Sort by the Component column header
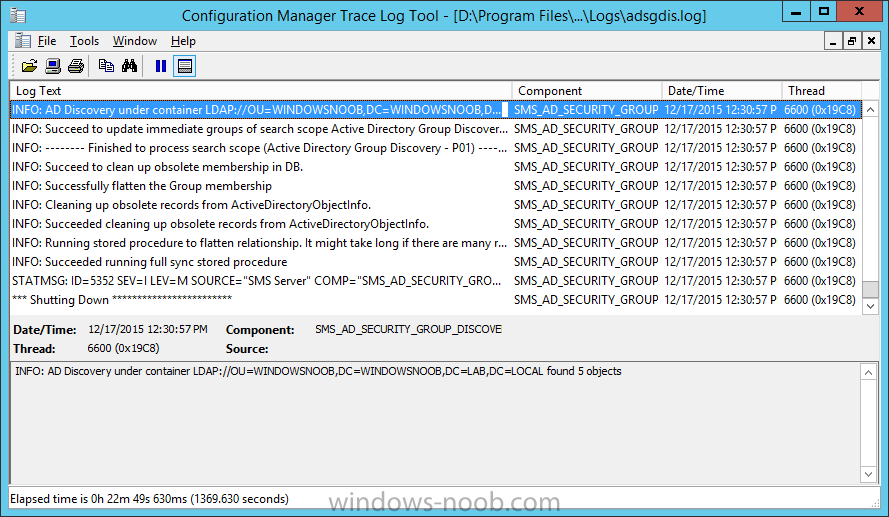The image size is (889, 517). click(587, 91)
